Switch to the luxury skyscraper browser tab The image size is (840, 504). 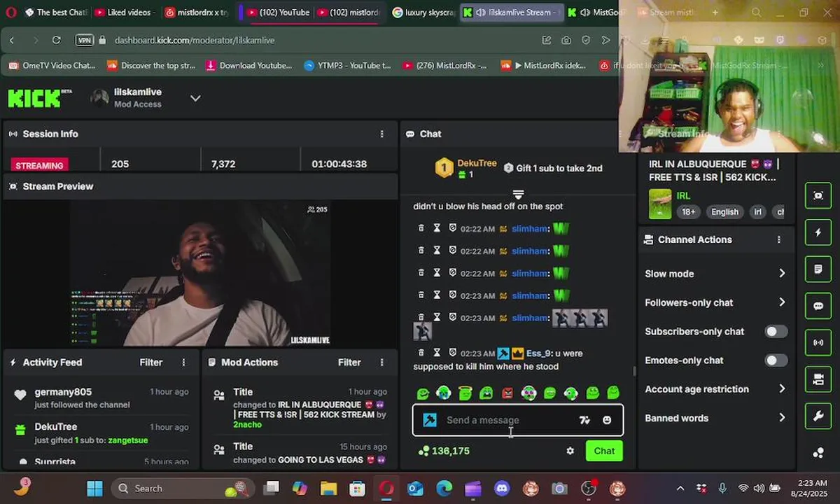[423, 13]
